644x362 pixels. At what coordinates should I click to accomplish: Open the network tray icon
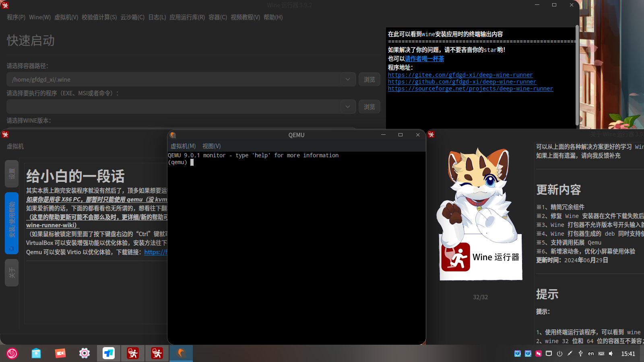tap(549, 354)
